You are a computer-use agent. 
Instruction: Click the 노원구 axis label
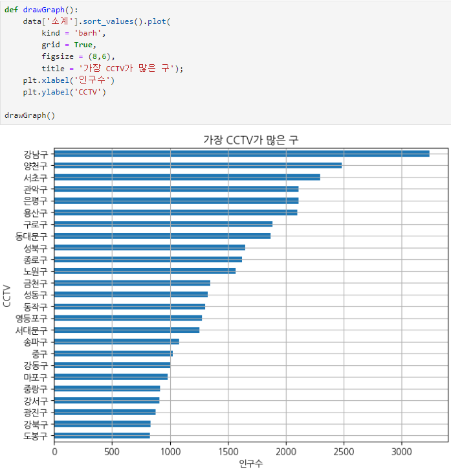(x=36, y=271)
